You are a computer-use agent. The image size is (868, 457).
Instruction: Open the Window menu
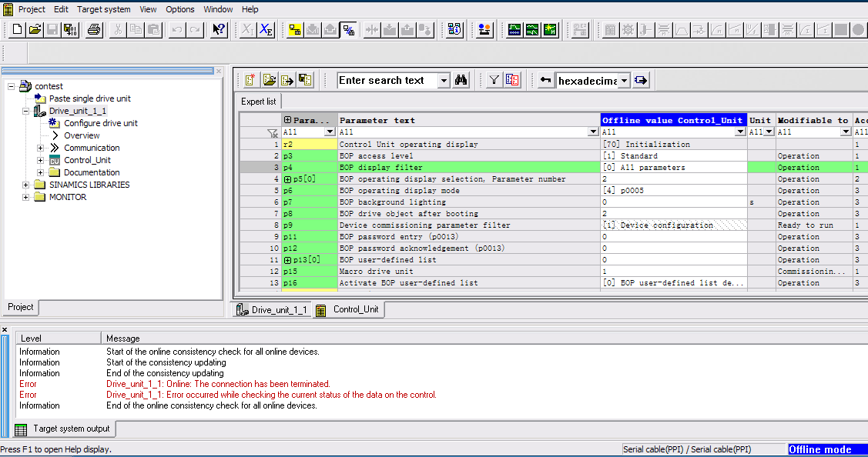(218, 9)
